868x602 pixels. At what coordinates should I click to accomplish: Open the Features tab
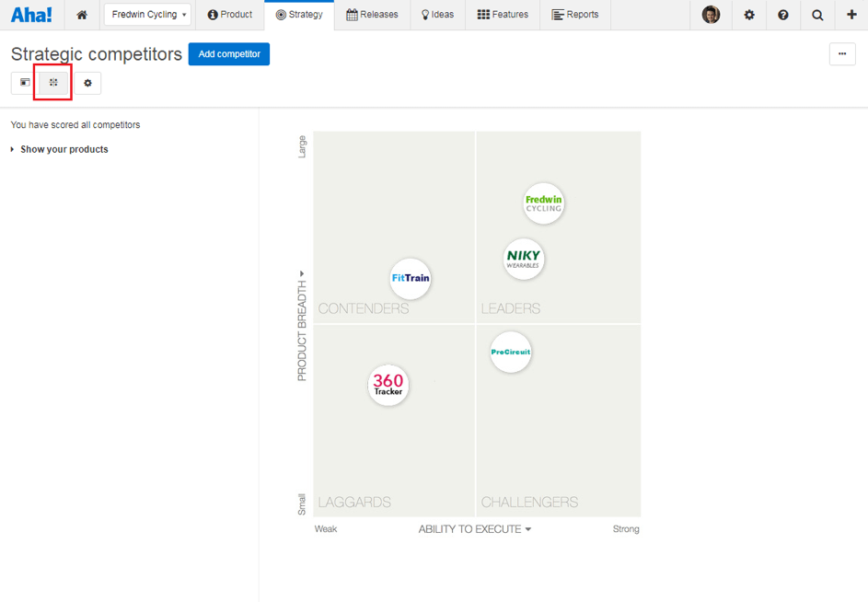(503, 15)
